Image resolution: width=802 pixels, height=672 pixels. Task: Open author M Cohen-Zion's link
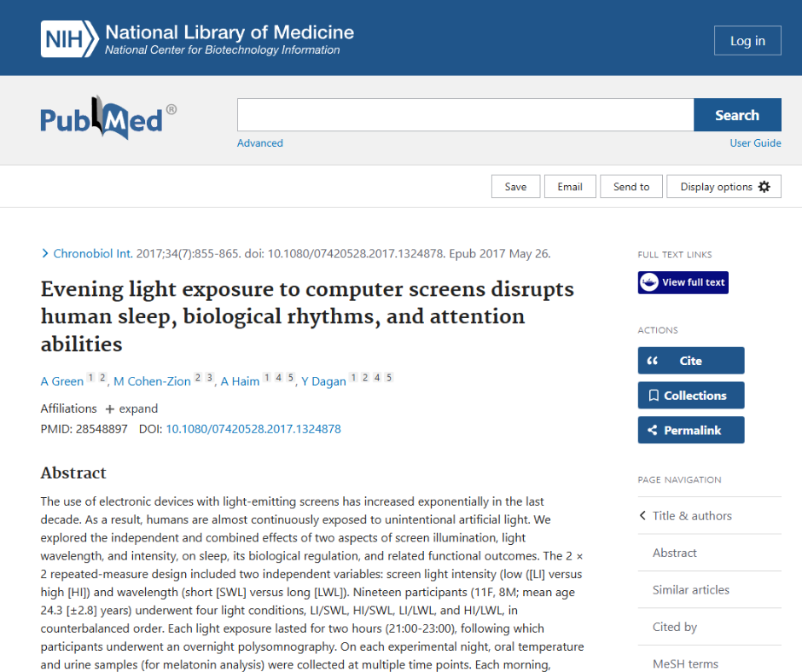pos(152,381)
